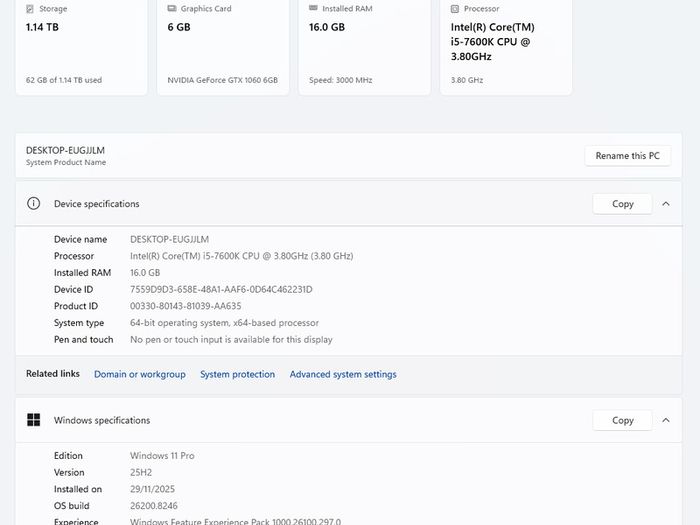Collapse the Device specifications section
Image resolution: width=700 pixels, height=525 pixels.
[666, 204]
